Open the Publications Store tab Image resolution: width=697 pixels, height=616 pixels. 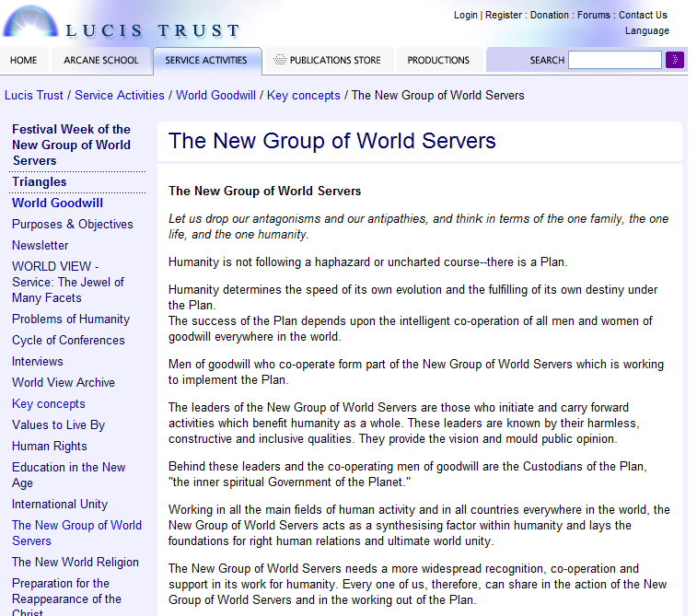coord(329,60)
